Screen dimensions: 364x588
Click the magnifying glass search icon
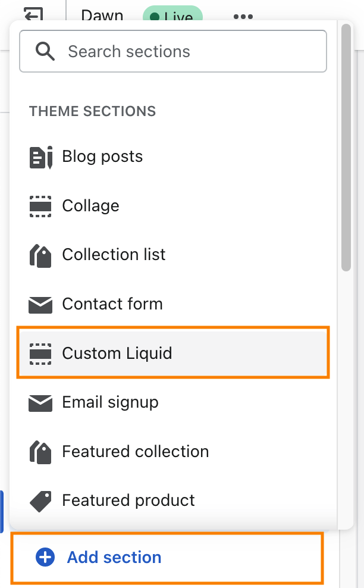(x=45, y=52)
